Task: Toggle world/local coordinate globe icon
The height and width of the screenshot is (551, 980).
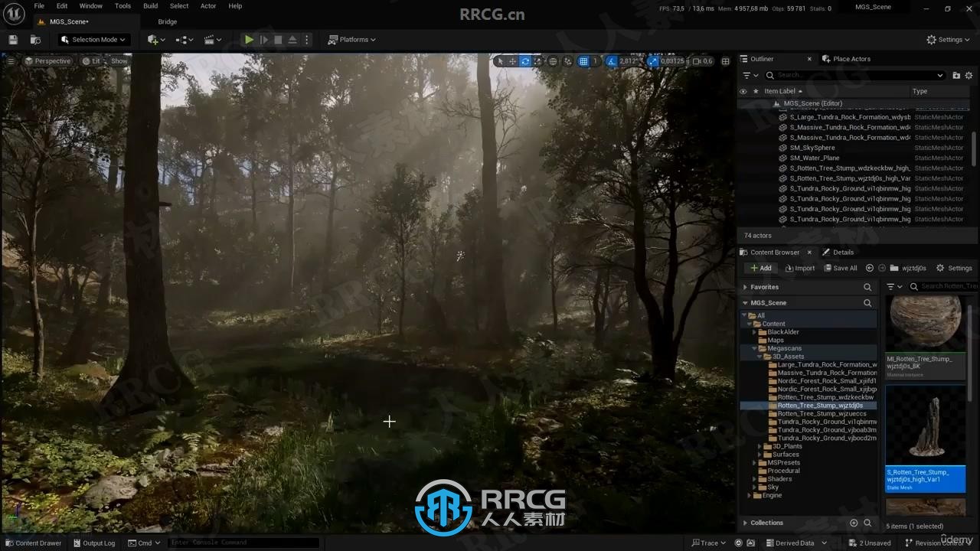Action: coord(553,61)
